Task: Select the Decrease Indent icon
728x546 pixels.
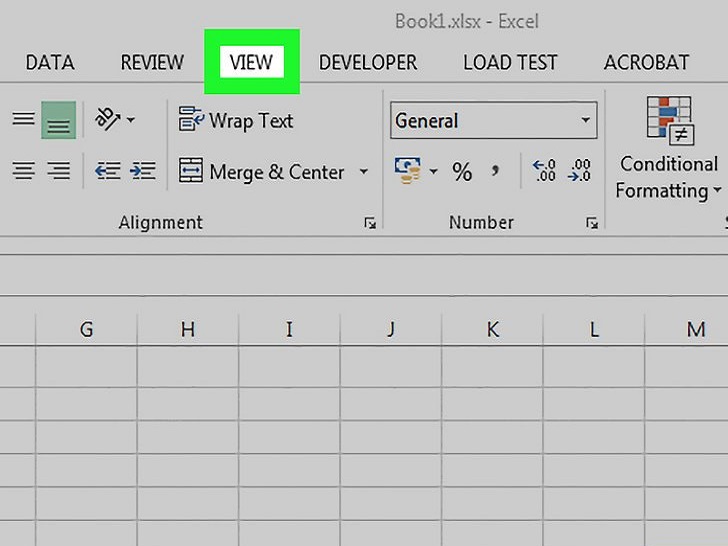Action: (x=108, y=171)
